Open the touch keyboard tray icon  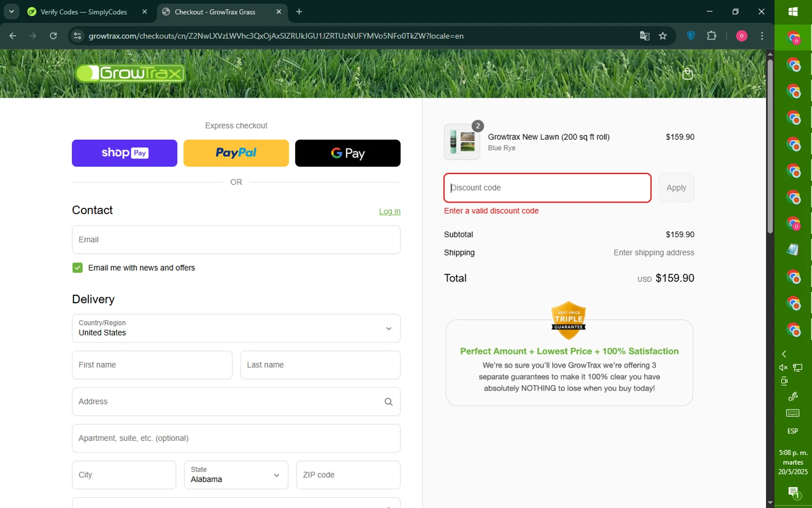coord(793,413)
